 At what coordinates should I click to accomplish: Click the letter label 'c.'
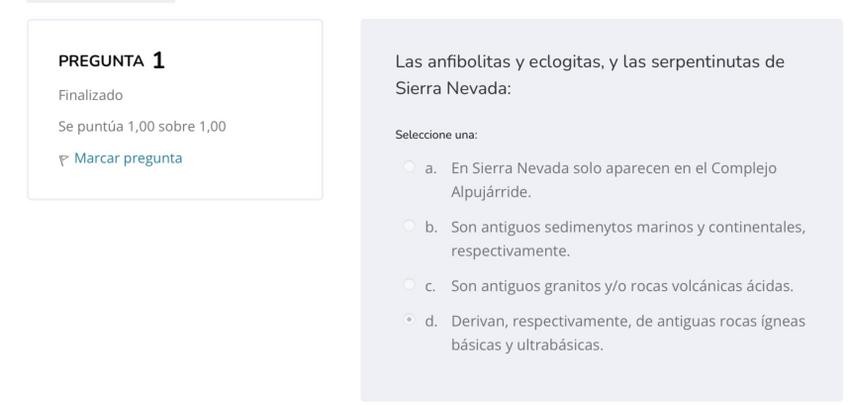click(431, 286)
